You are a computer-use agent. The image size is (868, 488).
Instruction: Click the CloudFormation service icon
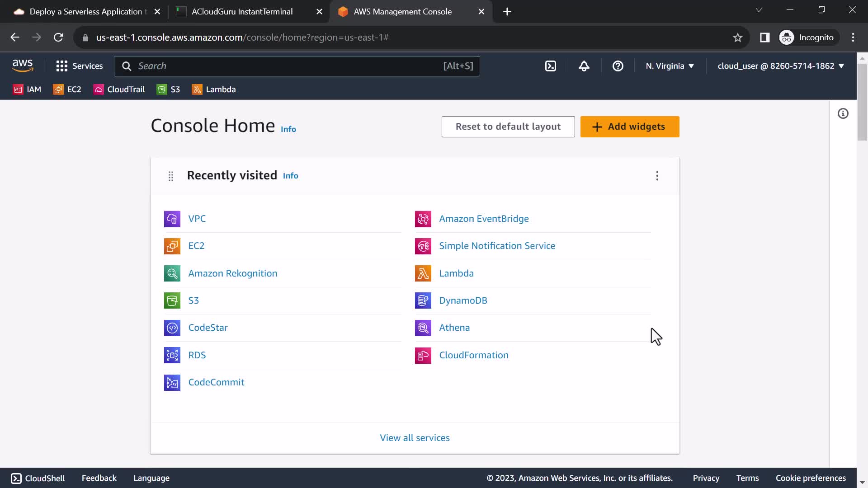(423, 356)
